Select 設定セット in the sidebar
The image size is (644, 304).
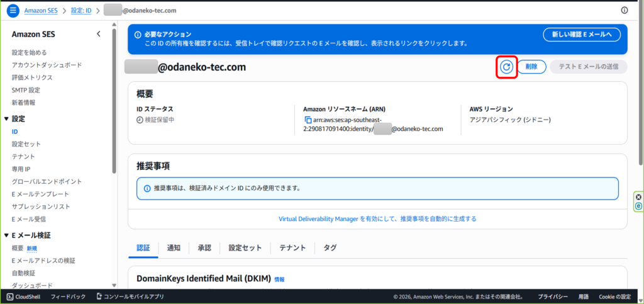26,144
